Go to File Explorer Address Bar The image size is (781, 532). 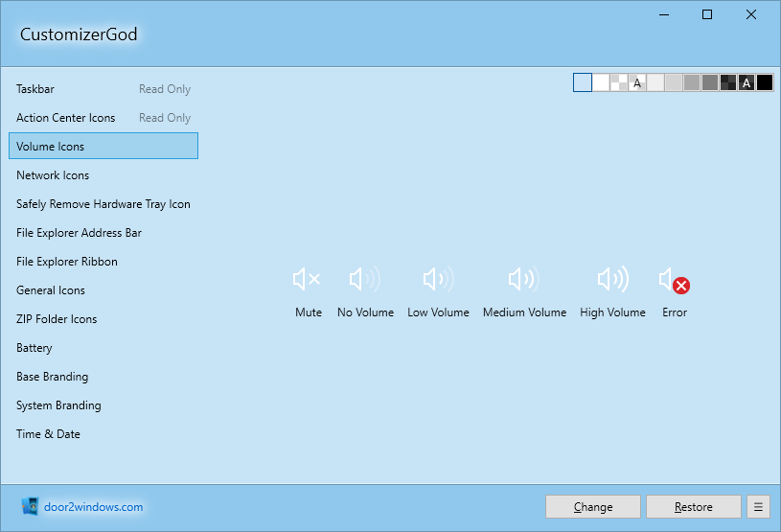[x=103, y=233]
